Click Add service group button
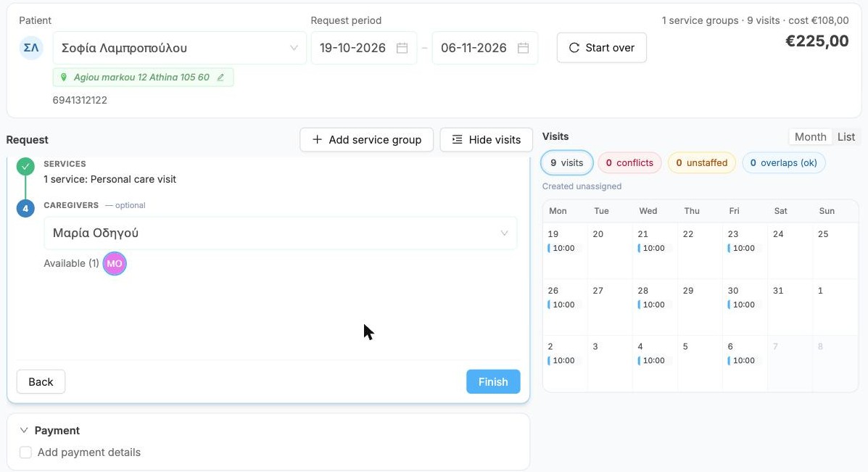The height and width of the screenshot is (472, 868). (366, 139)
